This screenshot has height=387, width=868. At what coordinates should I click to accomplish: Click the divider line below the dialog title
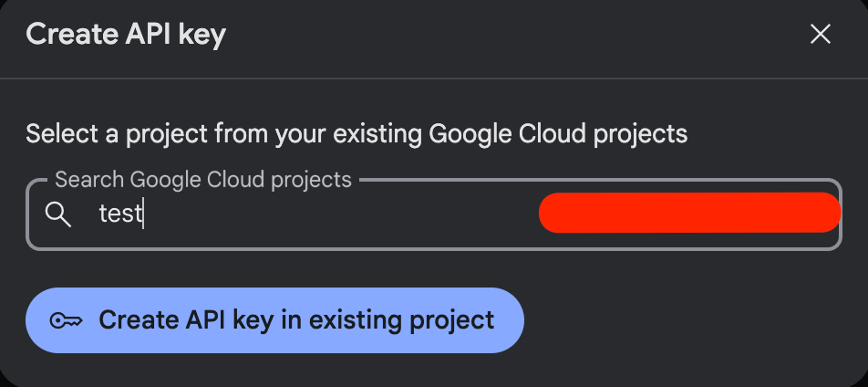point(434,78)
